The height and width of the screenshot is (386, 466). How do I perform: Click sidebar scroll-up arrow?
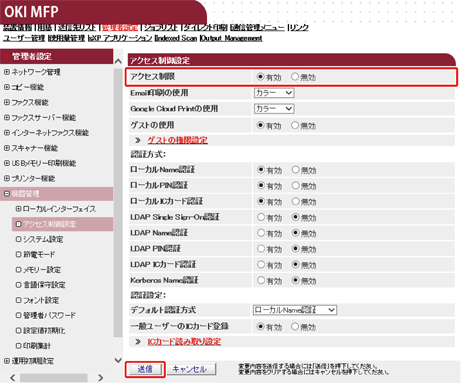[118, 61]
